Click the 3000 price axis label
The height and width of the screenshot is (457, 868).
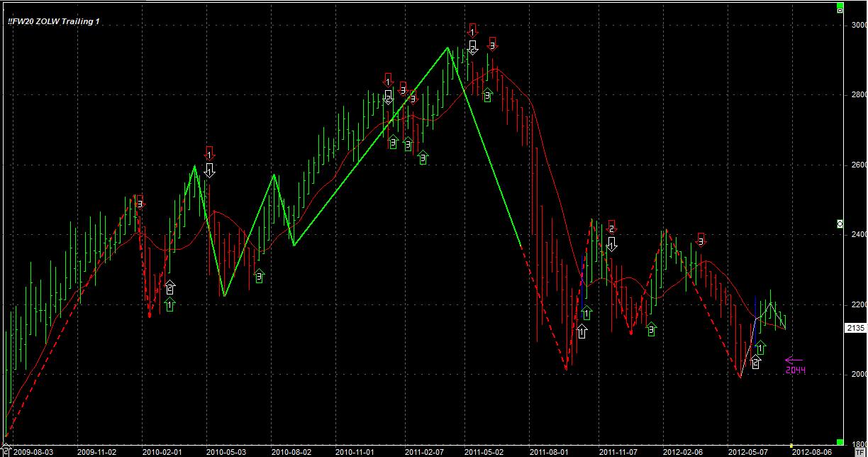pyautogui.click(x=858, y=25)
